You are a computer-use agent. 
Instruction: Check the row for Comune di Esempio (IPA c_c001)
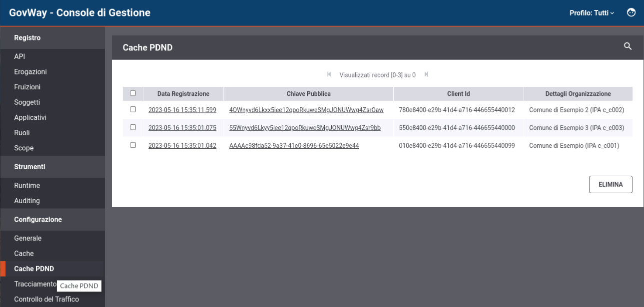point(133,145)
